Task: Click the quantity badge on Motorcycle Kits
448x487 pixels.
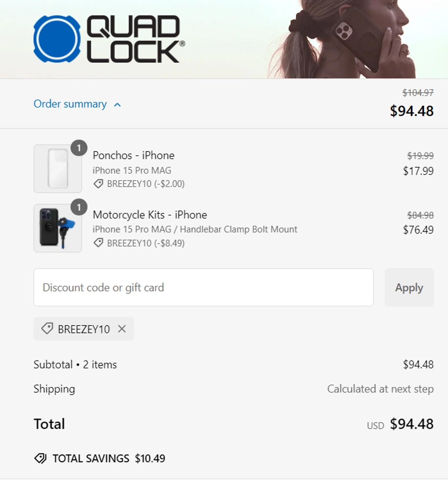Action: [x=79, y=207]
